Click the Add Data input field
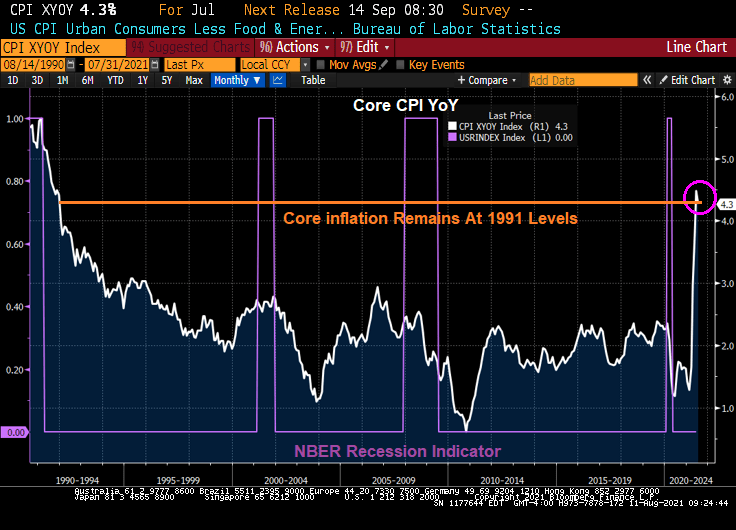The height and width of the screenshot is (530, 736). click(x=565, y=80)
